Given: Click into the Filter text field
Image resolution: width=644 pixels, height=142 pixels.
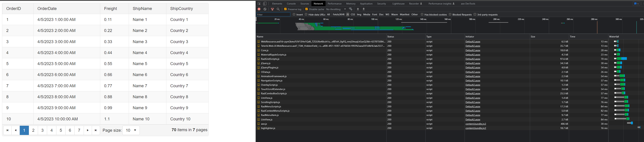Looking at the screenshot, I should [x=273, y=14].
